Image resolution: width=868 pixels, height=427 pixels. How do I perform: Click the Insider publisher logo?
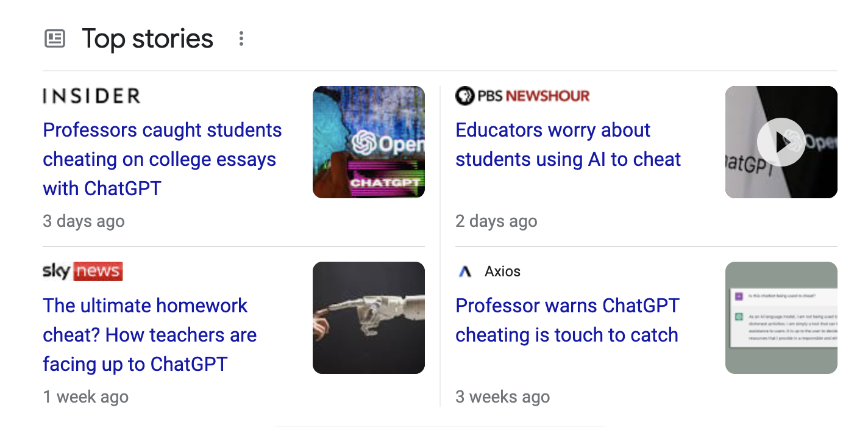(91, 96)
